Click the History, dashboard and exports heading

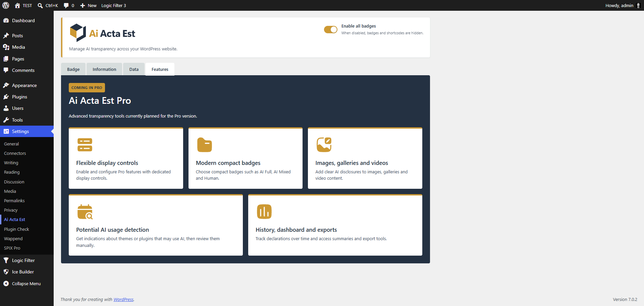[x=296, y=230]
